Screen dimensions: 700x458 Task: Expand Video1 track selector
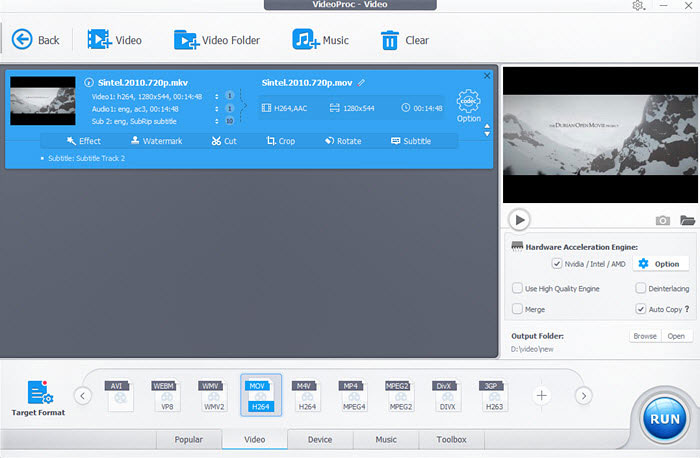[x=217, y=96]
